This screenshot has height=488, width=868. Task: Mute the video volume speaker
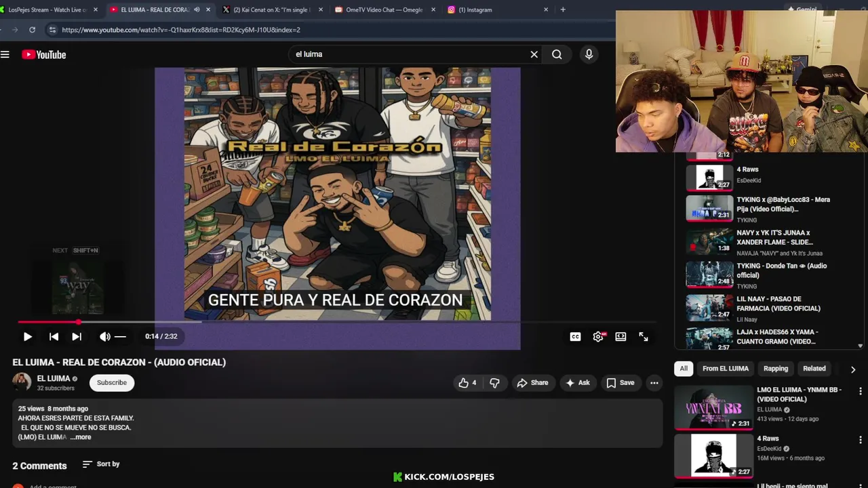point(104,336)
